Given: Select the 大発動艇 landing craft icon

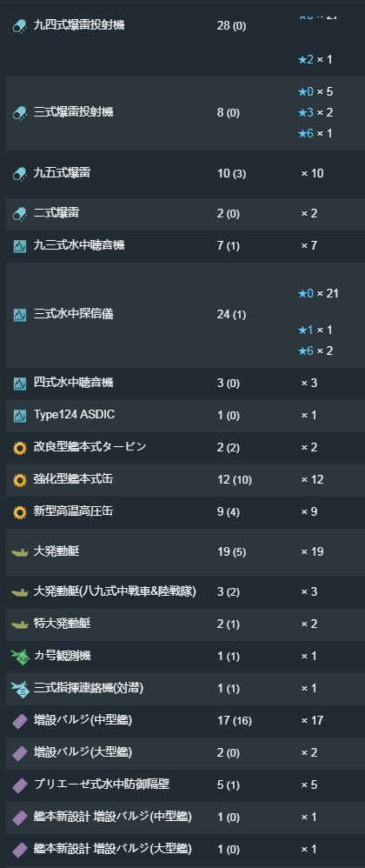Looking at the screenshot, I should 19,552.
